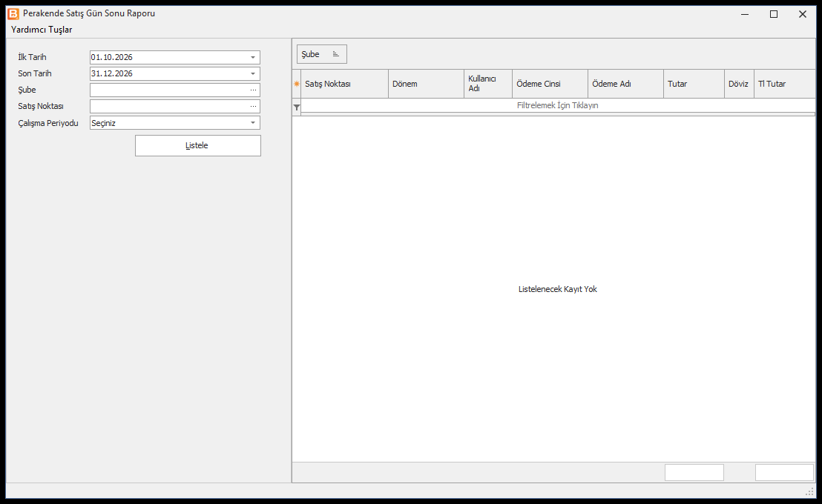The image size is (822, 504).
Task: Click the resize grip in status bar corner
Action: click(x=809, y=491)
